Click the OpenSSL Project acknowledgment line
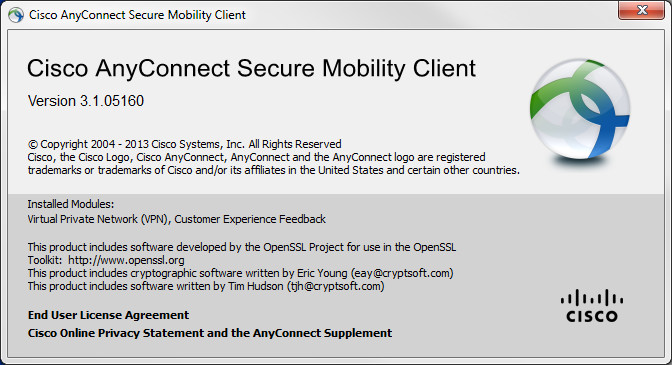This screenshot has width=672, height=365. (242, 247)
